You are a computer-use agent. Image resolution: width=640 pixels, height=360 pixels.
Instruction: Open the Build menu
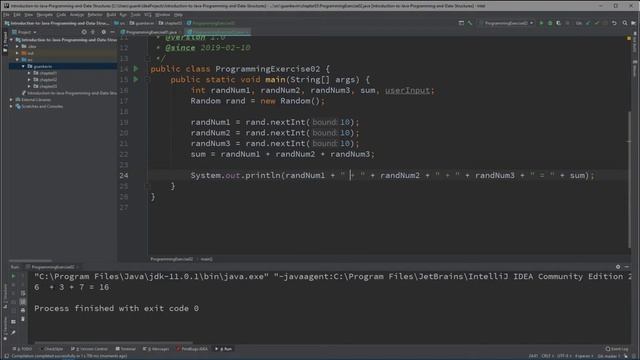click(111, 15)
